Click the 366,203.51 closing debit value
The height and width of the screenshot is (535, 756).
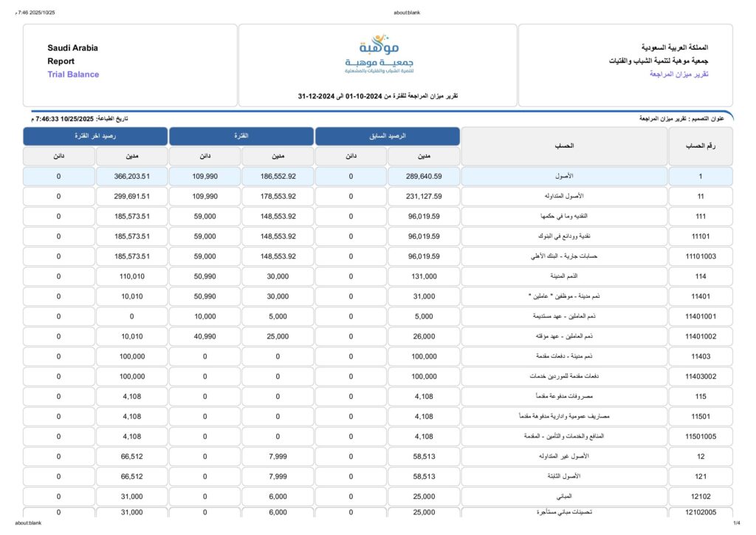132,177
